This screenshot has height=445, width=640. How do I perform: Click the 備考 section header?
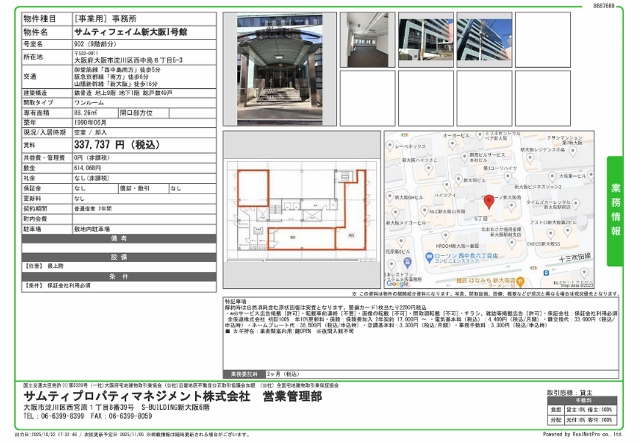[x=118, y=238]
